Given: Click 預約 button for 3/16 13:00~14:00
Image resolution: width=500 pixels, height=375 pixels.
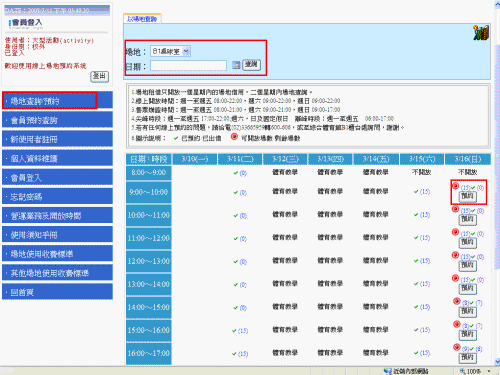Looking at the screenshot, I should (468, 289).
